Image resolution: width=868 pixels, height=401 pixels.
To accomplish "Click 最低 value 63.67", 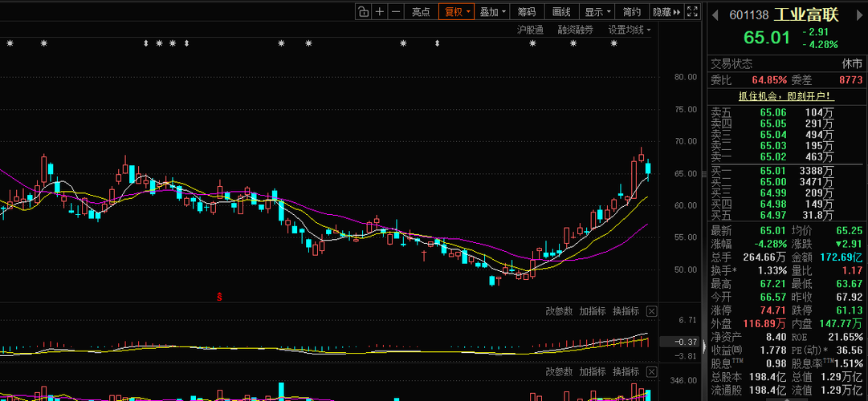I will click(850, 283).
